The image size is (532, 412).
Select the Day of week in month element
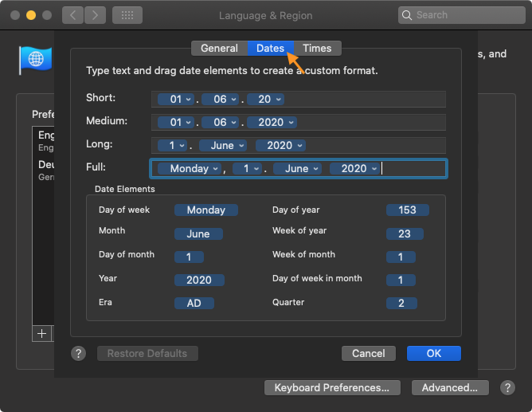coord(401,280)
